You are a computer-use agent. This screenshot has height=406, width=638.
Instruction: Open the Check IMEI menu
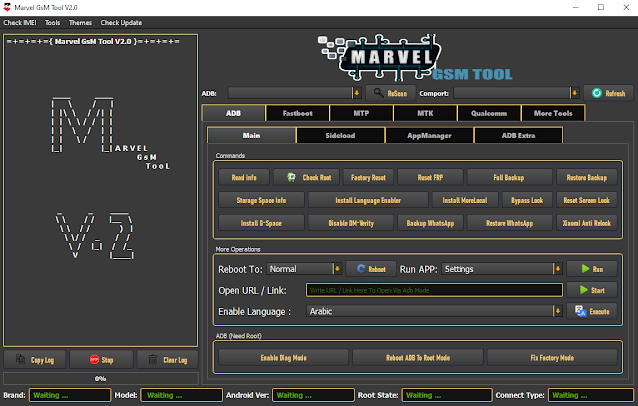point(20,23)
